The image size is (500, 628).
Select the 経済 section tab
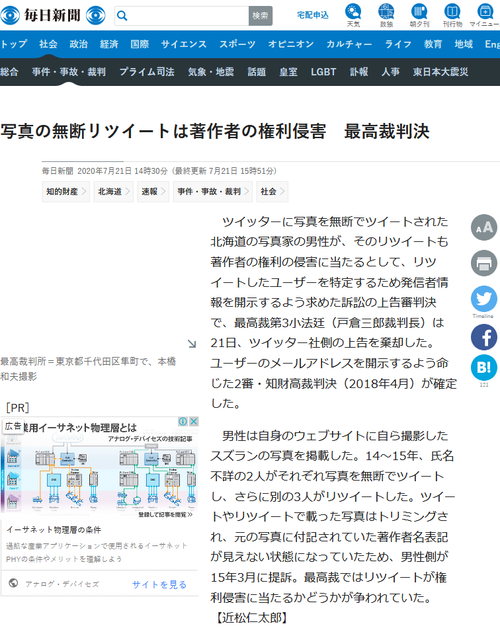(x=109, y=44)
